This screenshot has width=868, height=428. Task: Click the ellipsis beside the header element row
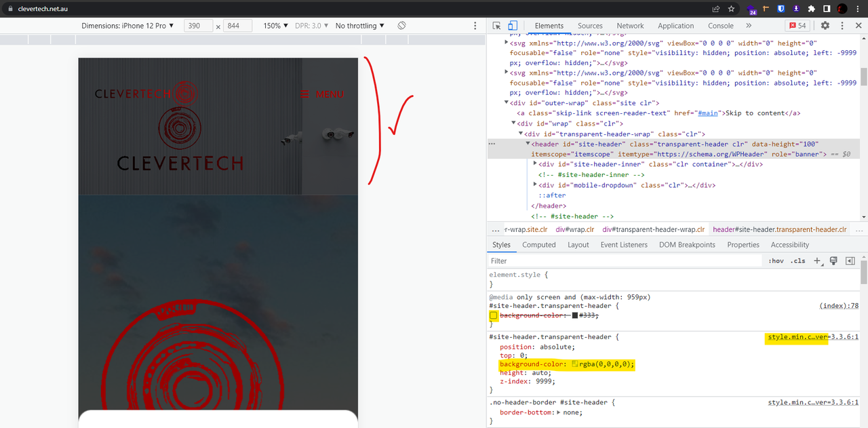[x=492, y=144]
